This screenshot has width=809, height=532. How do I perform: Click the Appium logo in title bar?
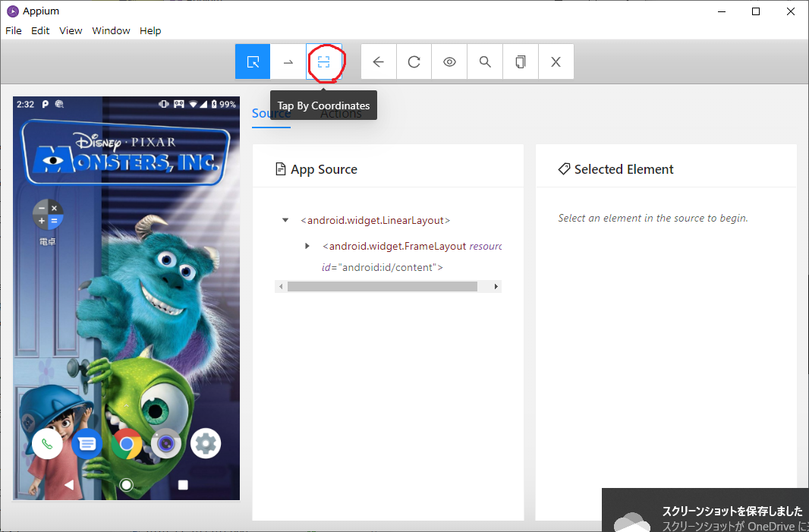click(12, 11)
